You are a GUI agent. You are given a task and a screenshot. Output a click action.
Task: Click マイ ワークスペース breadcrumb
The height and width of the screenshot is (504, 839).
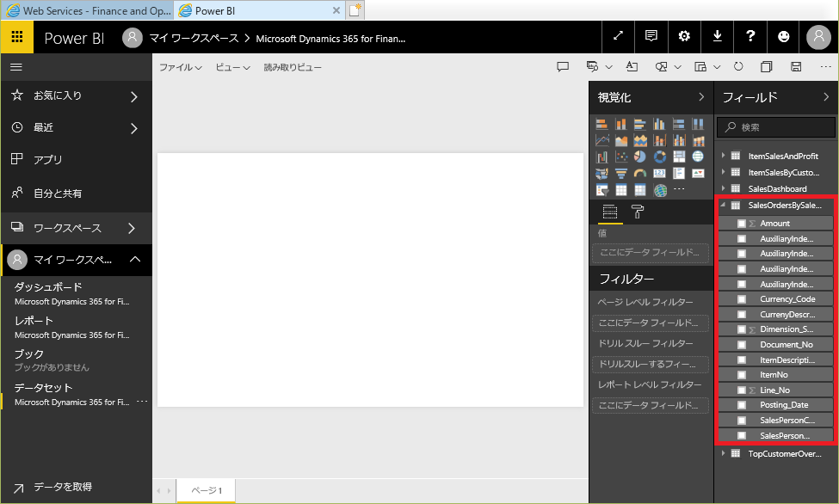point(194,38)
